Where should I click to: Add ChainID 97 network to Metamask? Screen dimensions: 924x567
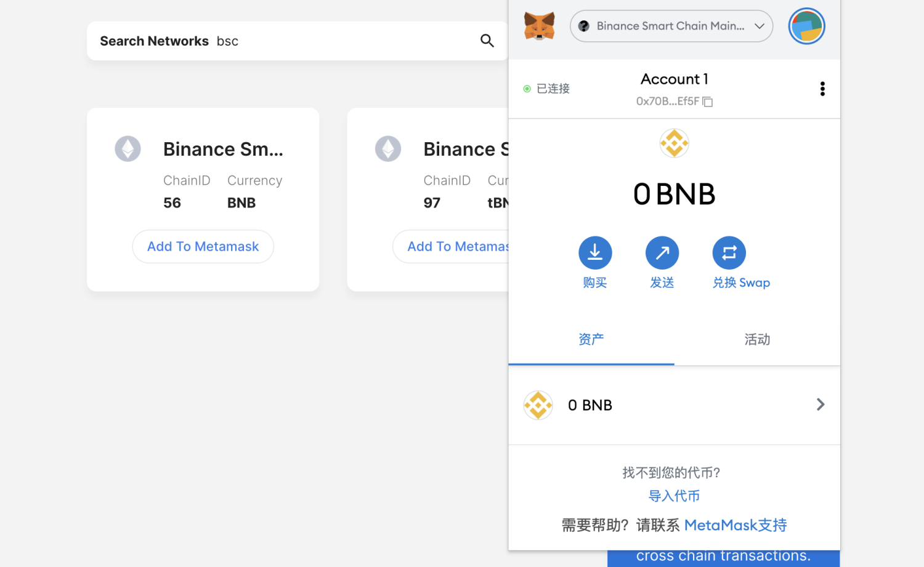coord(452,246)
